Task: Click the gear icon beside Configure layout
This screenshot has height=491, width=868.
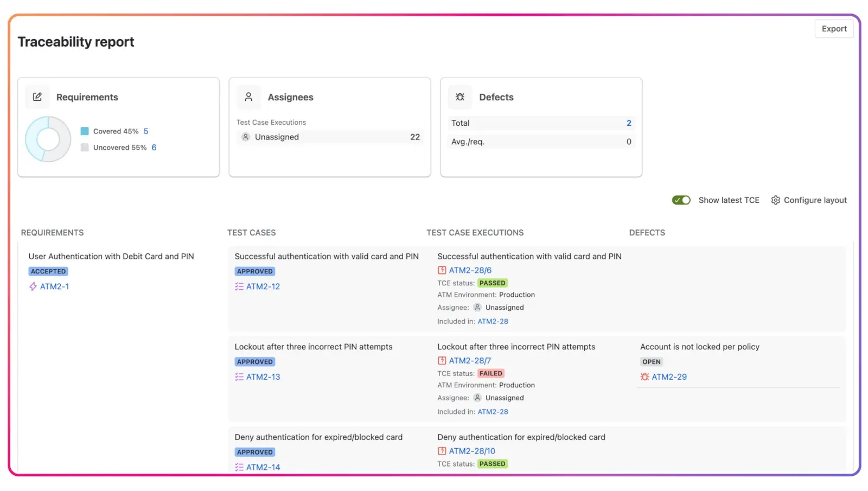Action: (775, 200)
